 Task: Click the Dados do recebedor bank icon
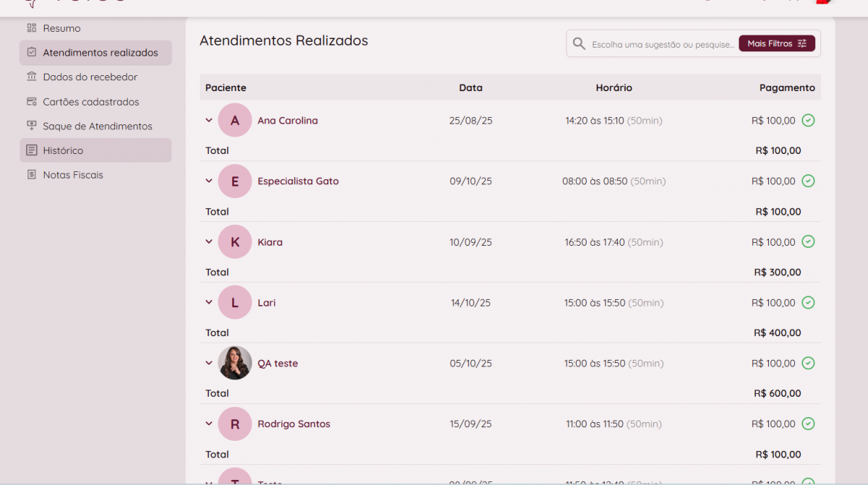pos(31,77)
